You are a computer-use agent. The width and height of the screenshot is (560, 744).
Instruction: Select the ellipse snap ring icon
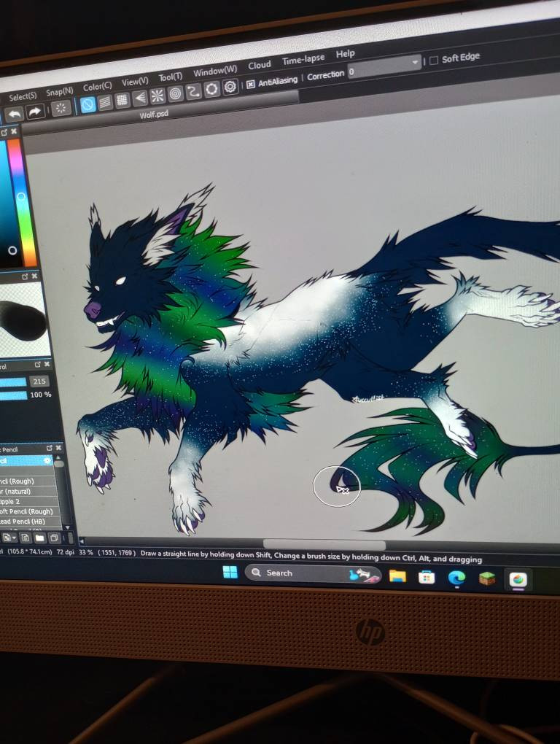coord(211,89)
